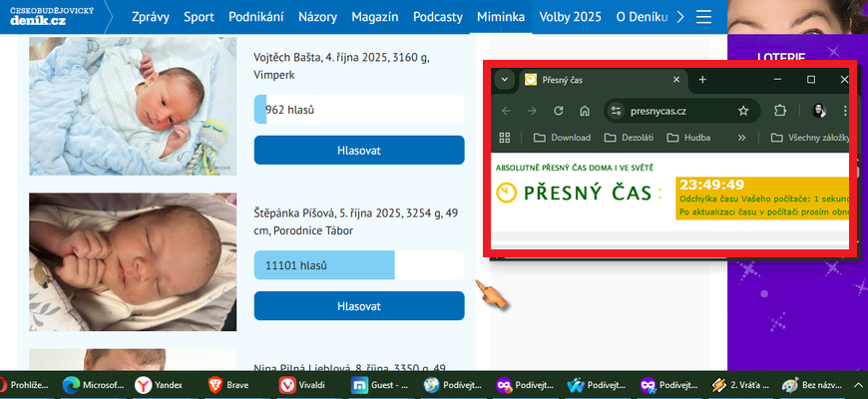This screenshot has height=399, width=868.
Task: Vote for Štěpánka Píšová with Hlasovat
Action: (x=359, y=305)
